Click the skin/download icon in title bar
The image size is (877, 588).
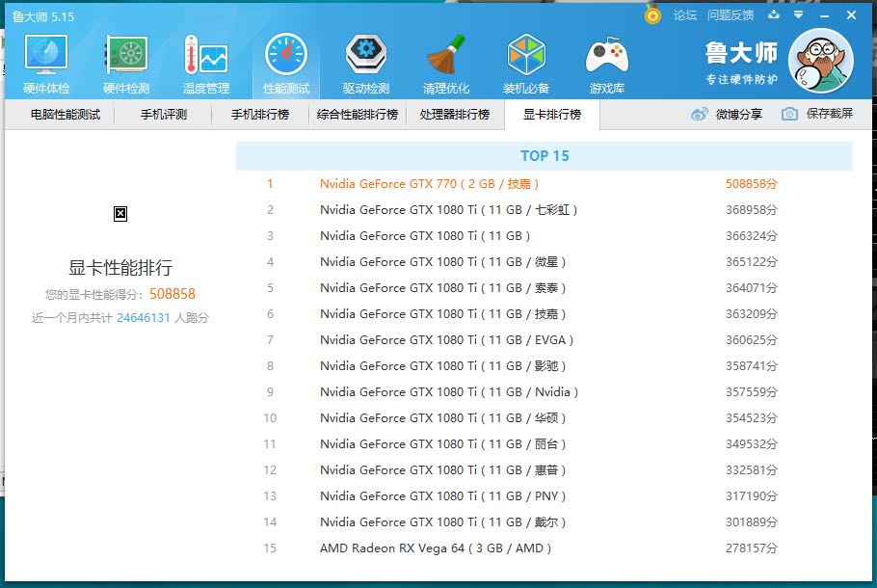[774, 14]
